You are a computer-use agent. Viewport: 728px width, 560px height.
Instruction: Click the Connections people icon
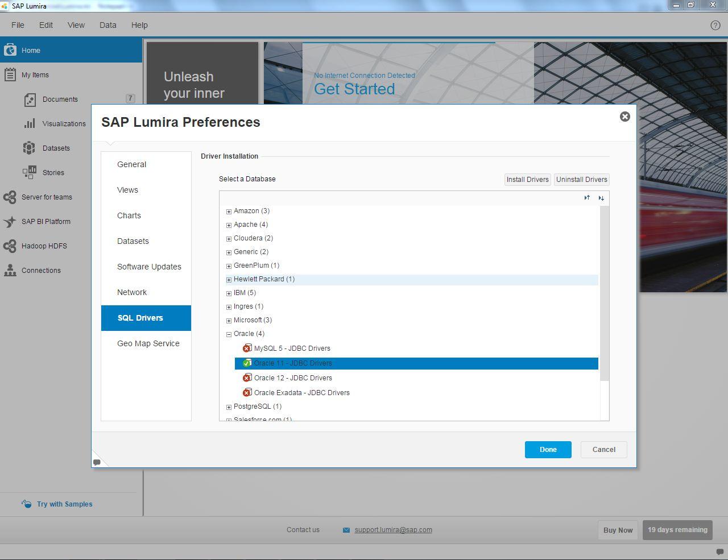pyautogui.click(x=10, y=270)
